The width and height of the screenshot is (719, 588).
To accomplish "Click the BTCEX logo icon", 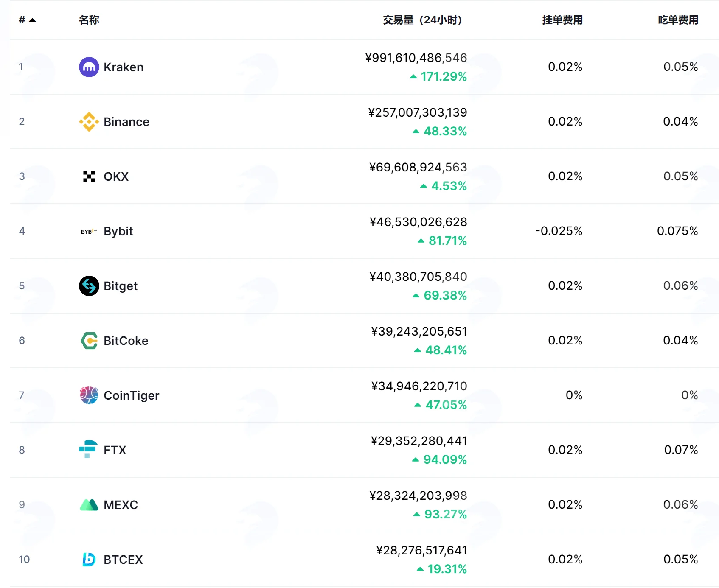I will pyautogui.click(x=89, y=560).
